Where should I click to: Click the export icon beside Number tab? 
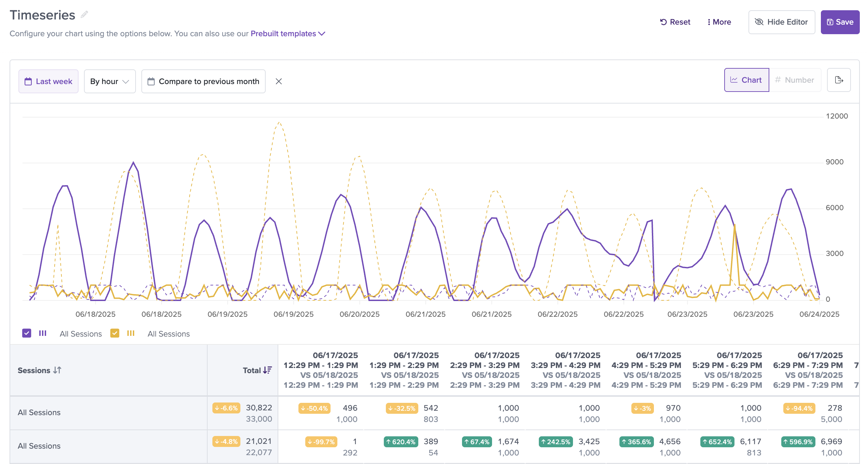coord(839,80)
